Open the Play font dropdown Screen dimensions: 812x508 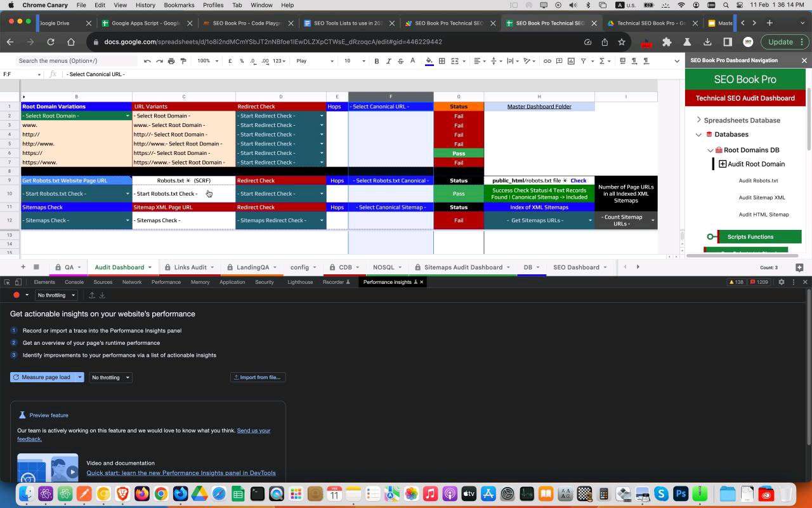(x=315, y=61)
